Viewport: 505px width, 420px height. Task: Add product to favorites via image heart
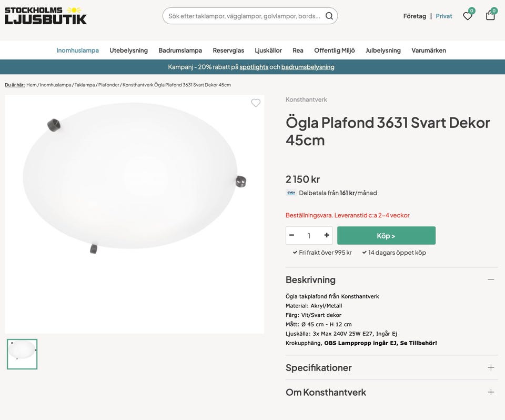pos(256,103)
